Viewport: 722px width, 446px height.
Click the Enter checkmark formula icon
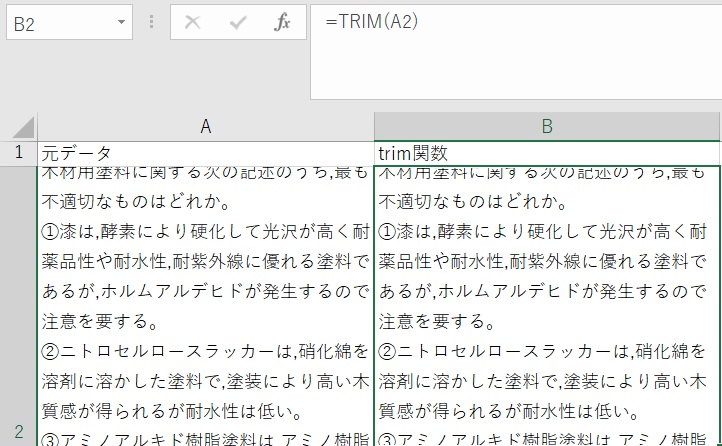[x=238, y=22]
